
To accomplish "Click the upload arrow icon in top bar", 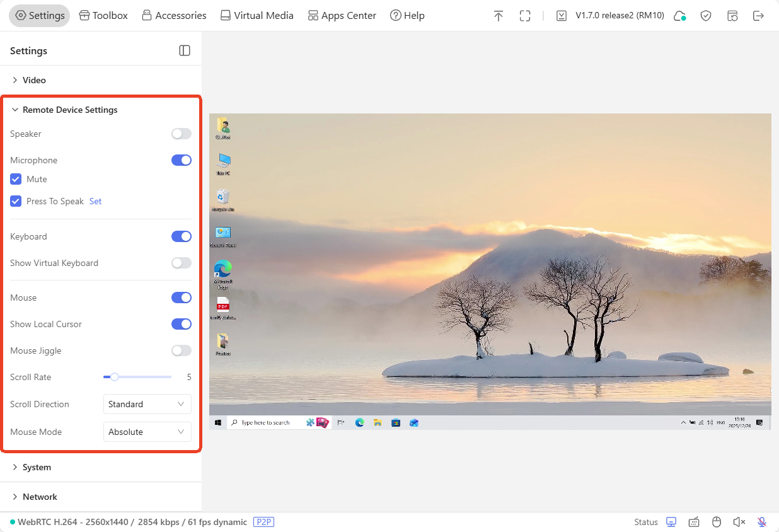I will point(499,16).
